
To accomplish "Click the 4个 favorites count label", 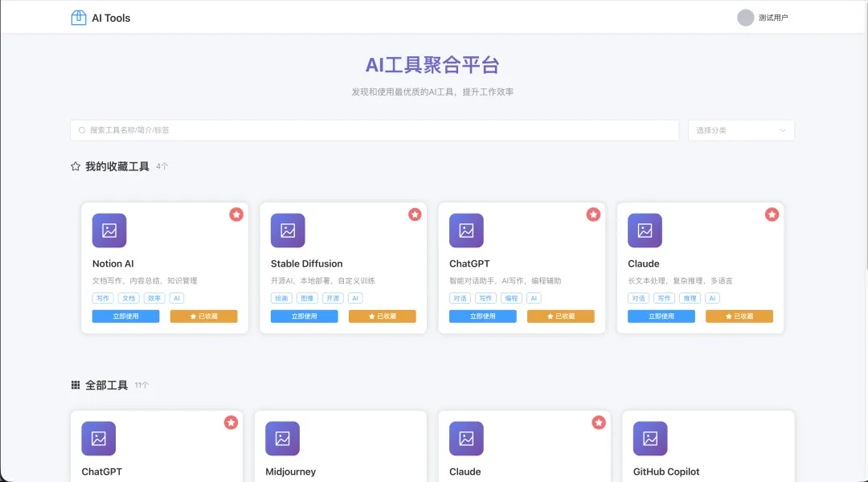I will 162,166.
